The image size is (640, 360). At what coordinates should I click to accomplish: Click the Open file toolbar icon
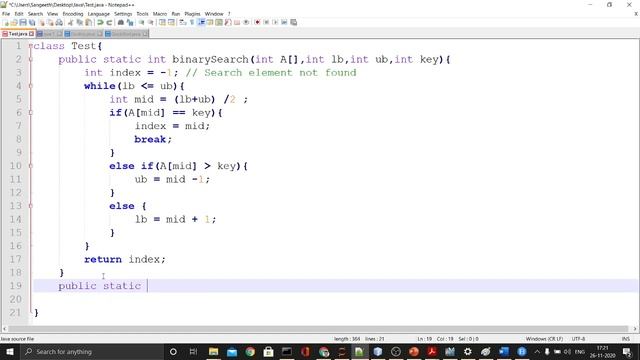coord(14,22)
